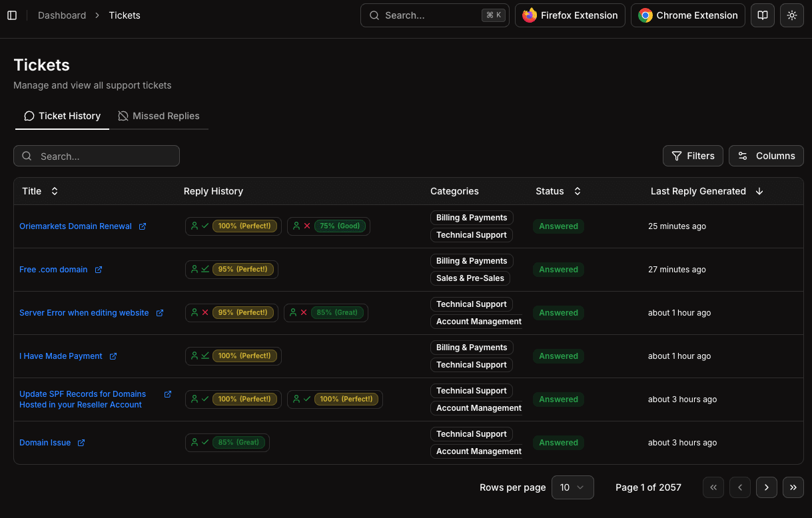812x518 pixels.
Task: Click the Chrome Extension button
Action: (x=688, y=15)
